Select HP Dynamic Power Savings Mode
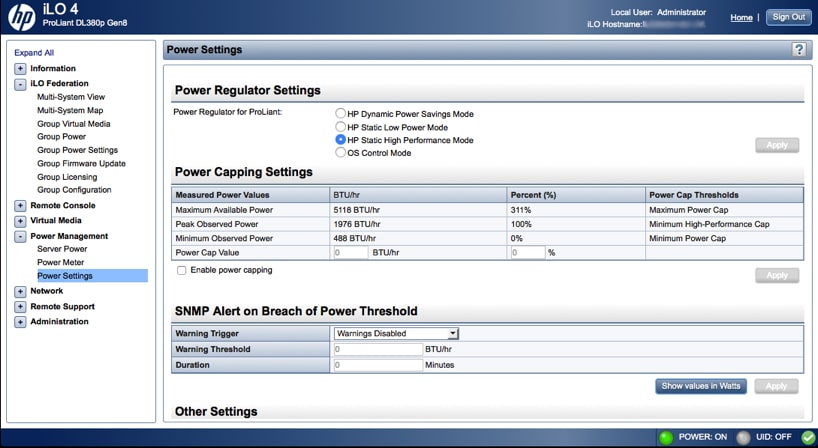Screen dimensions: 818x448 (340, 113)
